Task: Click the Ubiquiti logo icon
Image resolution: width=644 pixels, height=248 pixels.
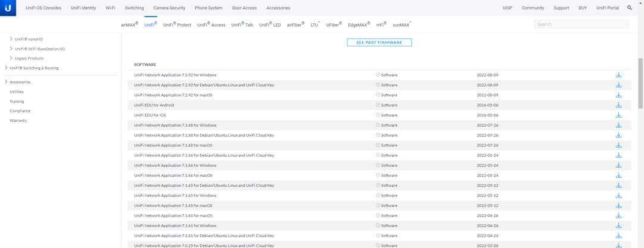Action: pos(8,8)
